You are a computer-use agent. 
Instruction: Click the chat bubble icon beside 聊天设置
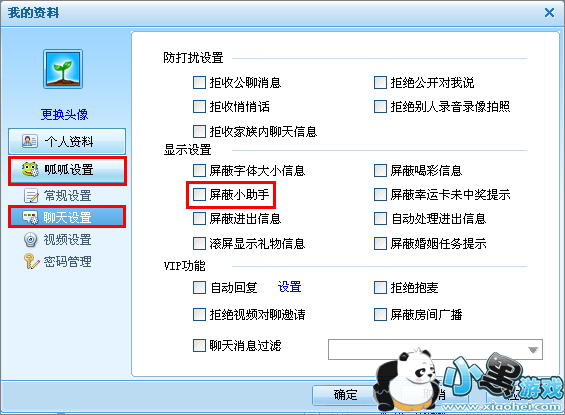pos(30,217)
